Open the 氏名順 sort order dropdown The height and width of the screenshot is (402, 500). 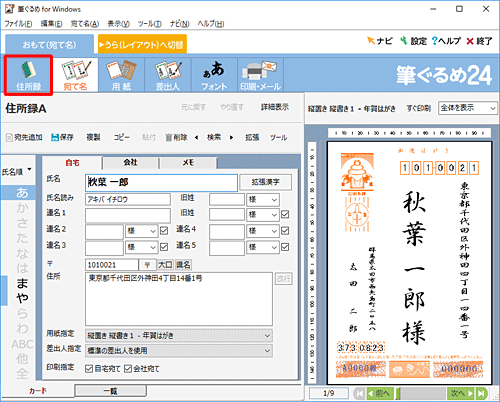click(17, 171)
